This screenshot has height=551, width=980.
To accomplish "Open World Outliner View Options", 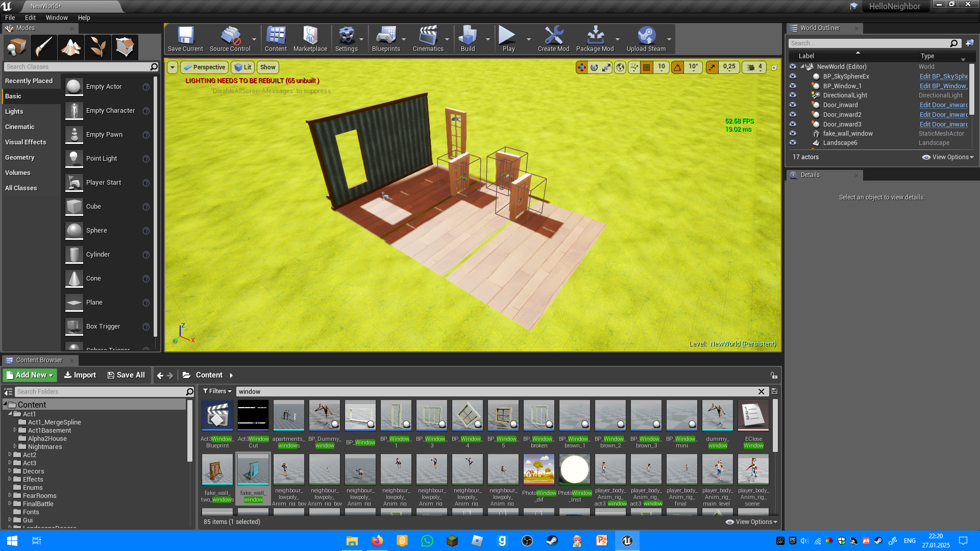I will pos(948,157).
